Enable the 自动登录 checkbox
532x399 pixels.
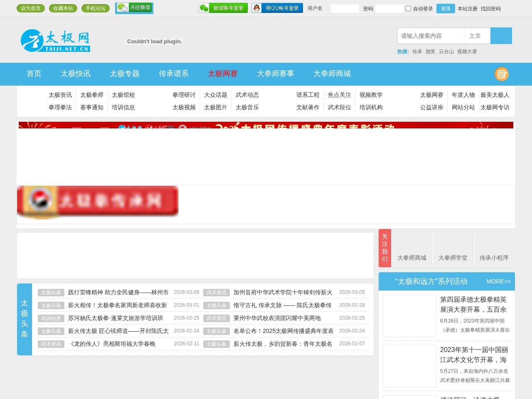click(x=408, y=9)
